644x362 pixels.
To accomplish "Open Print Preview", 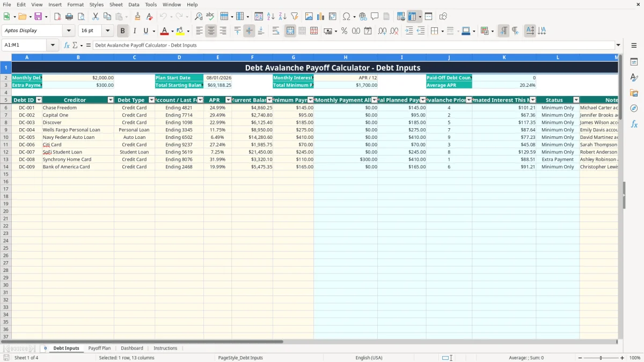I will click(81, 17).
